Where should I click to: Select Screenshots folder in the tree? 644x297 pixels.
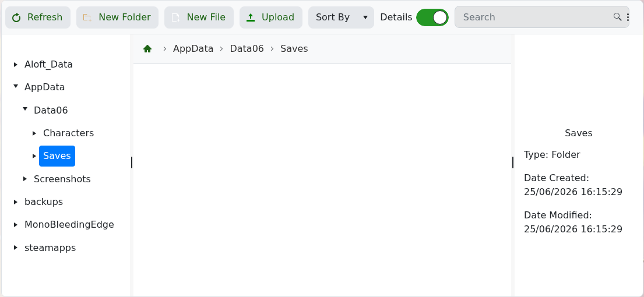(x=62, y=179)
